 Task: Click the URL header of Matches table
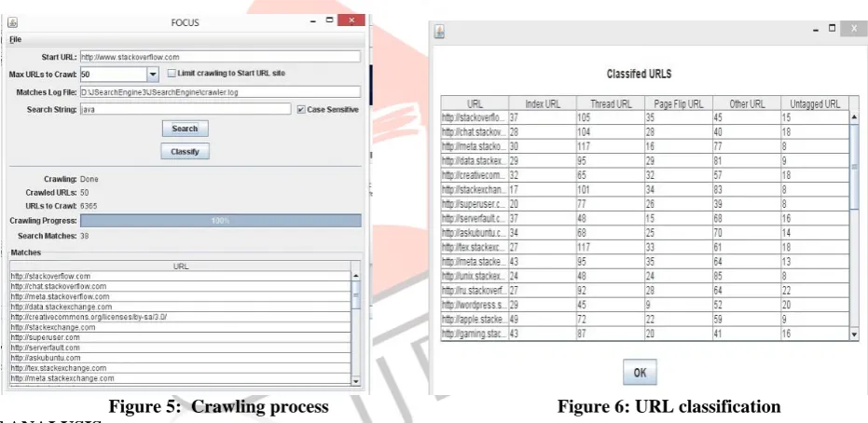181,266
